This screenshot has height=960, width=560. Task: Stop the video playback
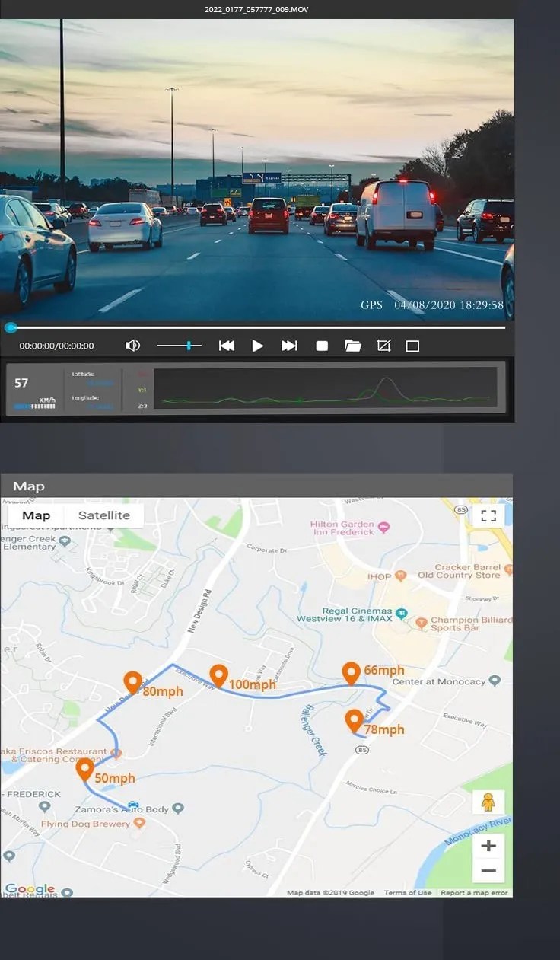pos(322,346)
